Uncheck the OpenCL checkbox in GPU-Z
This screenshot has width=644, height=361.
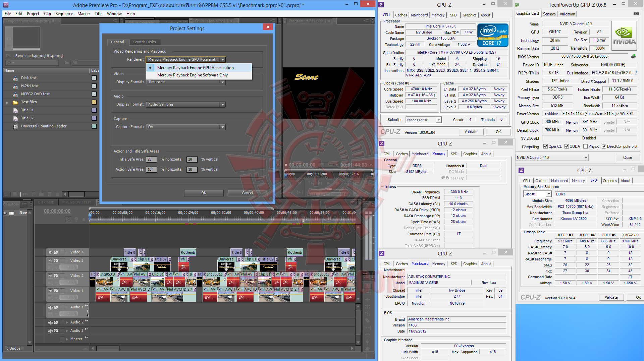[x=545, y=146]
